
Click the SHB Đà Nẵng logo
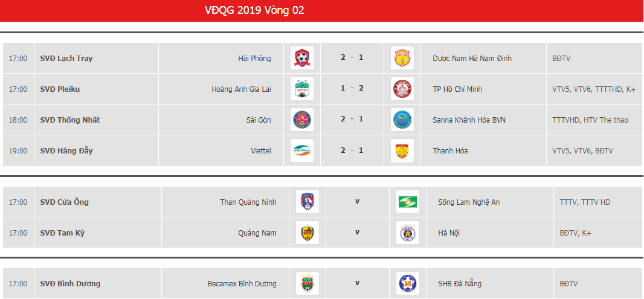tap(407, 284)
